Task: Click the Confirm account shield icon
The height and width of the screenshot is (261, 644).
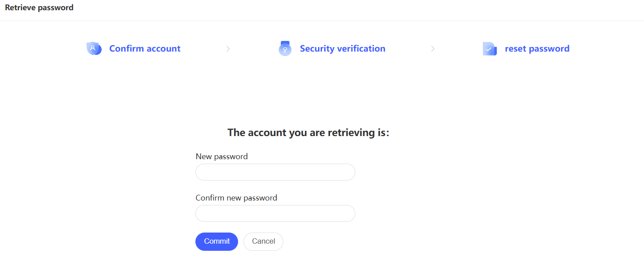Action: (x=94, y=48)
